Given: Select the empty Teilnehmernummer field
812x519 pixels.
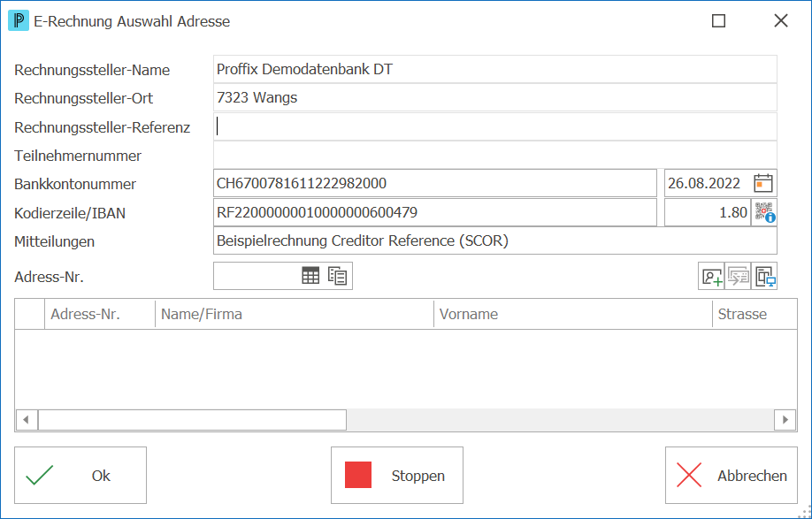Looking at the screenshot, I should 495,156.
